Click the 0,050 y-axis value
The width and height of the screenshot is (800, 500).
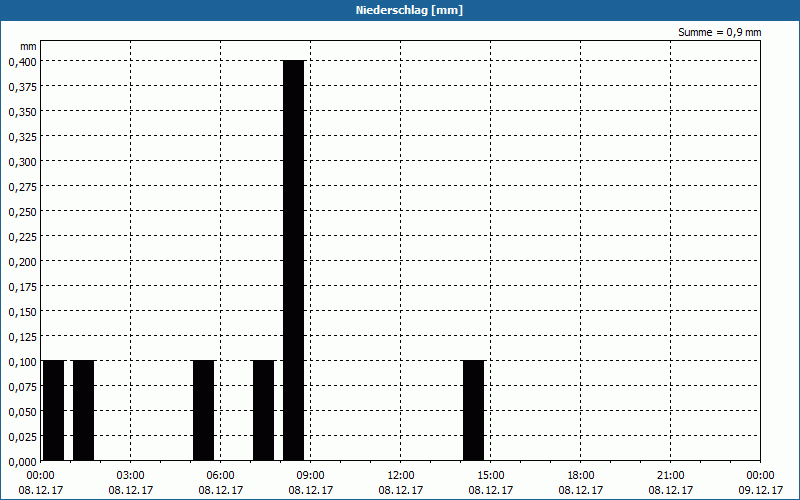22,412
